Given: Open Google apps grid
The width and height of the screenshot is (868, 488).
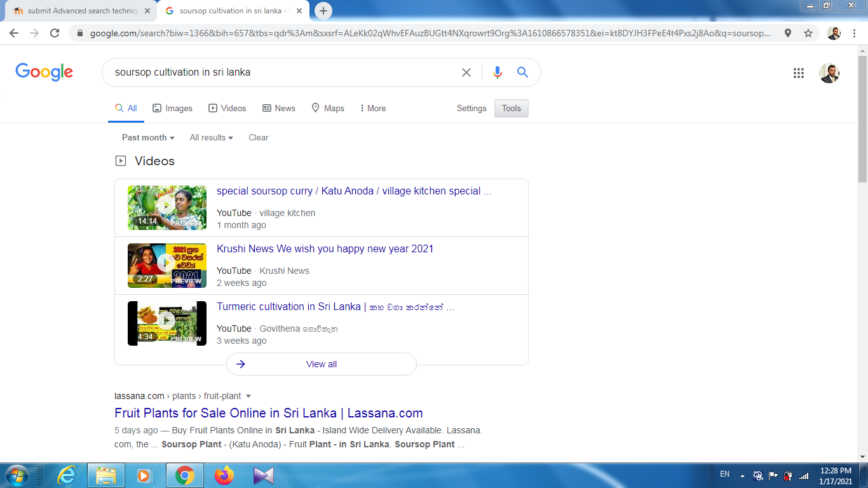Looking at the screenshot, I should [799, 73].
